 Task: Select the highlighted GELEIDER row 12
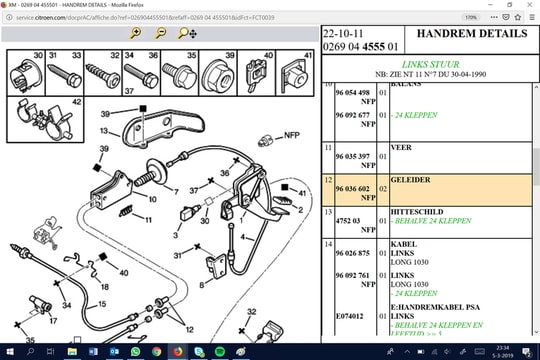pyautogui.click(x=427, y=190)
